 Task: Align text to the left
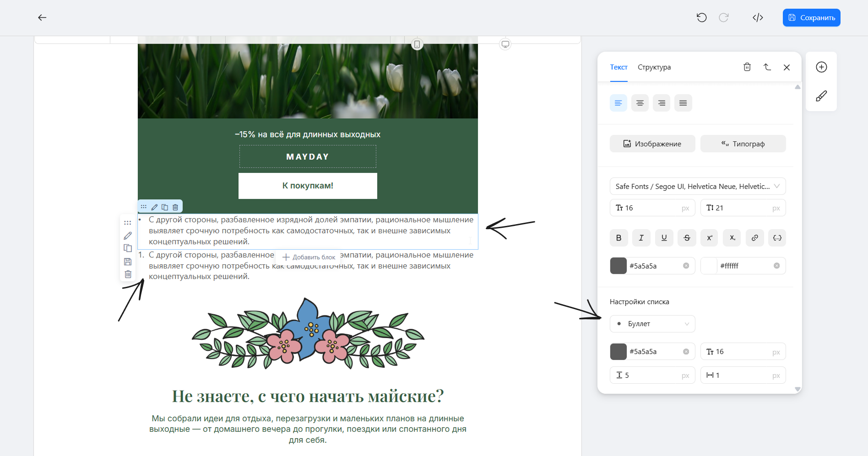pos(618,103)
